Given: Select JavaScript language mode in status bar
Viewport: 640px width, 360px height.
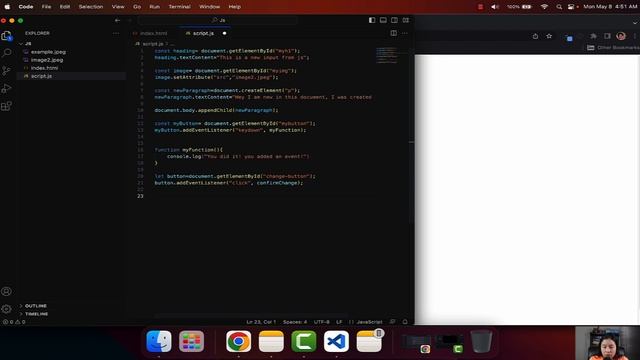Looking at the screenshot, I should [x=369, y=322].
